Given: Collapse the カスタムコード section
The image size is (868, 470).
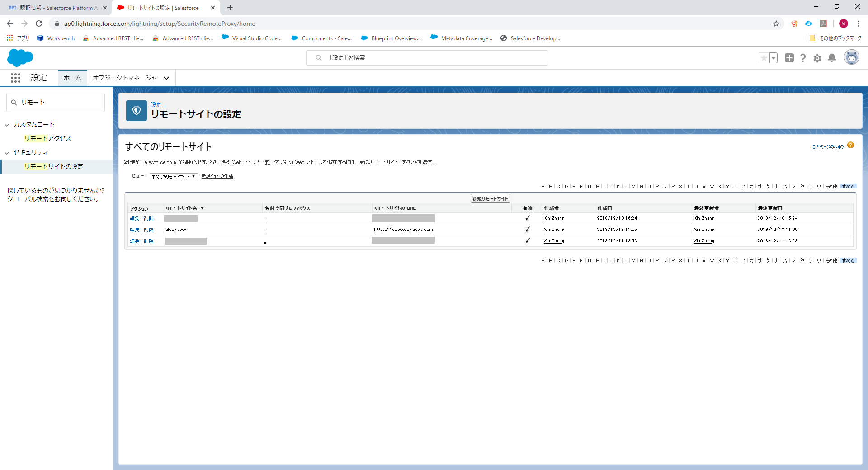Looking at the screenshot, I should coord(7,125).
